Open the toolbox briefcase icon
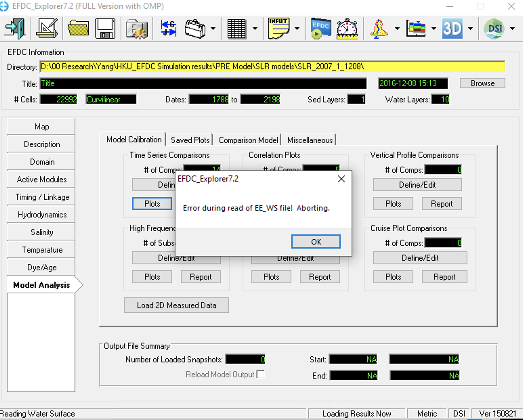Screen dimensions: 523x420 pos(195,28)
